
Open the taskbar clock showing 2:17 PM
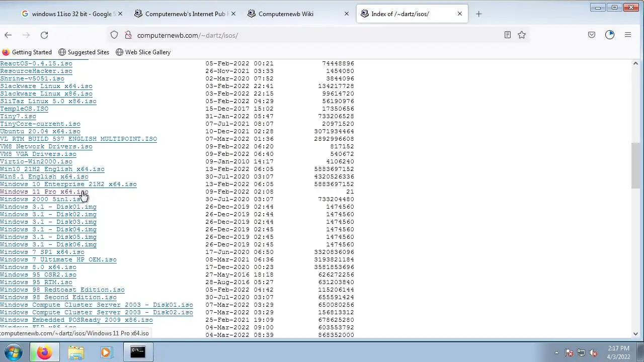[x=618, y=352]
